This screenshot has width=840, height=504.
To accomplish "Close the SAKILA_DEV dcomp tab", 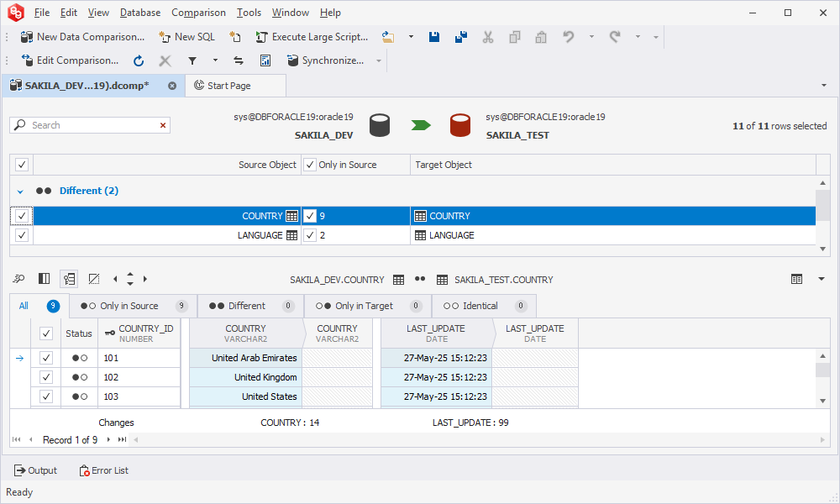I will (x=172, y=86).
